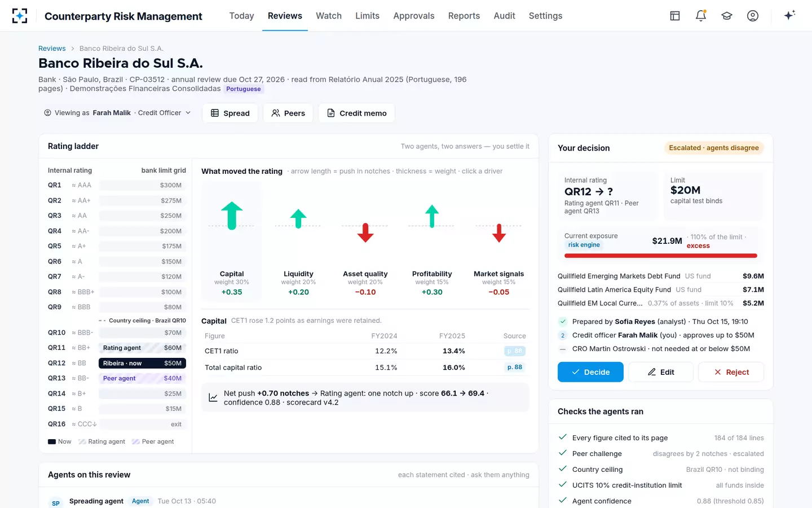
Task: Select the QR12 Ribeira now ladder bar
Action: (142, 363)
